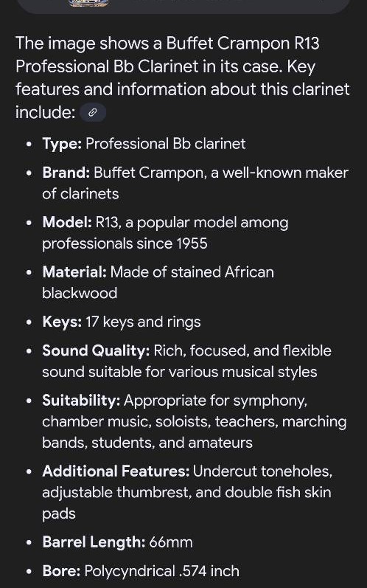Screen dimensions: 367x588
Task: Click the word "blackwood" in Material bullet
Action: [x=80, y=293]
